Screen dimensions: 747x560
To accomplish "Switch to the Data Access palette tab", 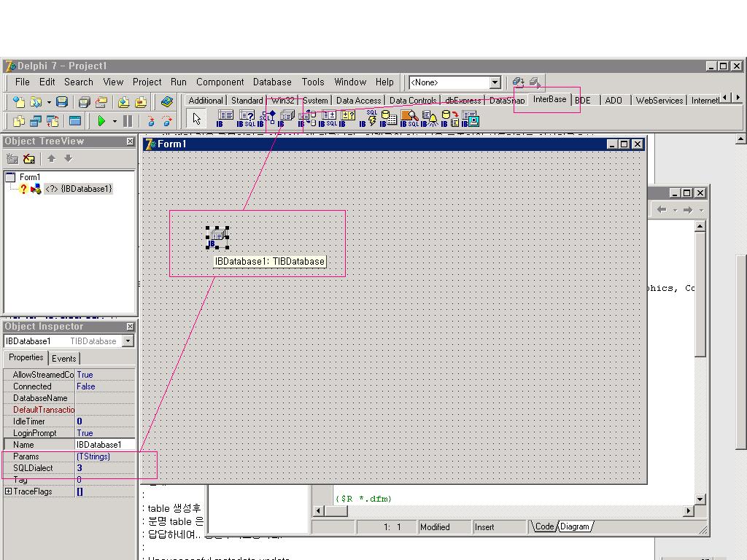I will 358,101.
